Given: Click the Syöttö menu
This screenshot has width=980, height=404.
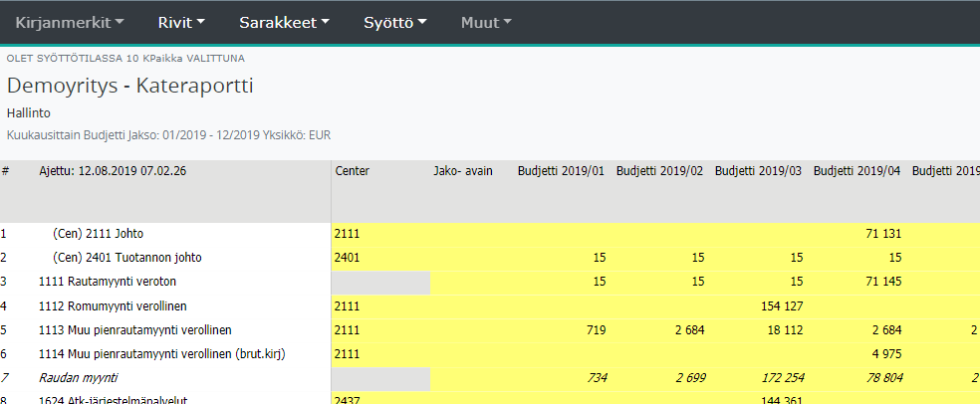Looking at the screenshot, I should coord(395,22).
